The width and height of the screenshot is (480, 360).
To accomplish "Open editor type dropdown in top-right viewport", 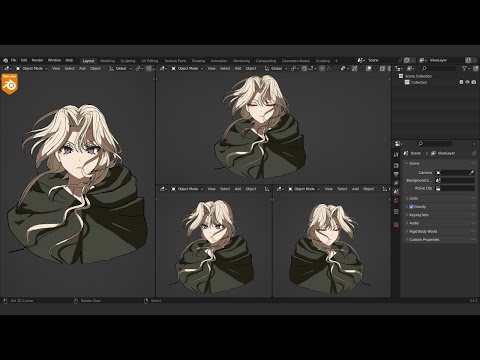I will (163, 68).
